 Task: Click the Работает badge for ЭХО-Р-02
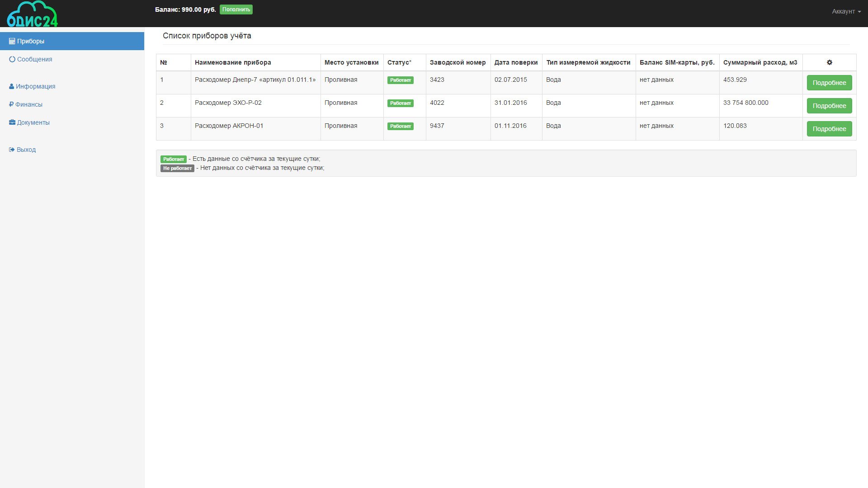coord(400,103)
